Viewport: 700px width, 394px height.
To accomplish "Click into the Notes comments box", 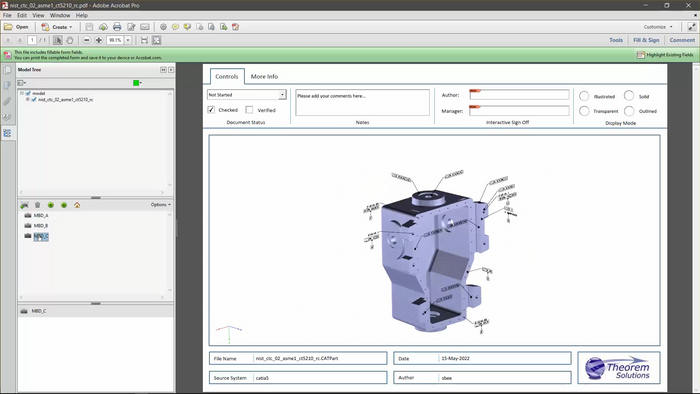I will (362, 103).
